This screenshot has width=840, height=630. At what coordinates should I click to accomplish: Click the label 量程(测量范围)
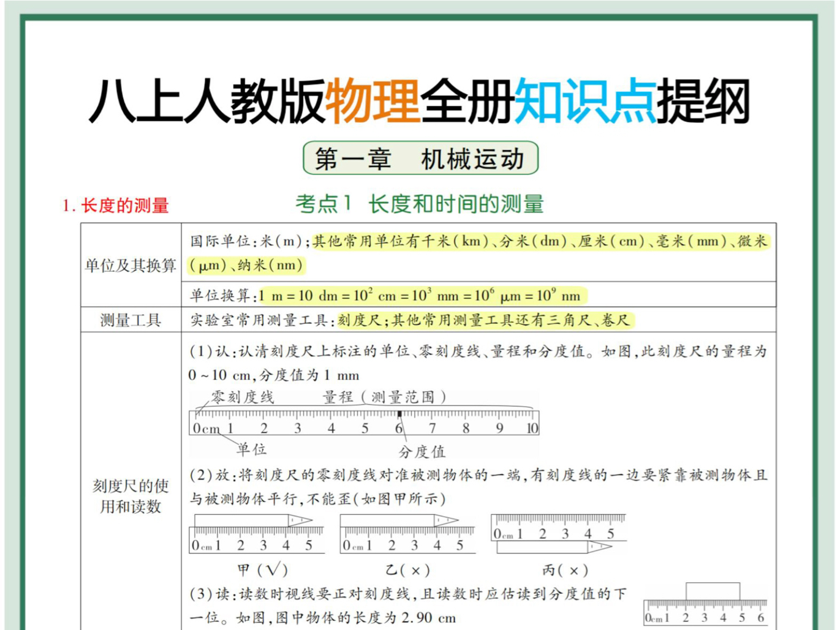pos(384,397)
